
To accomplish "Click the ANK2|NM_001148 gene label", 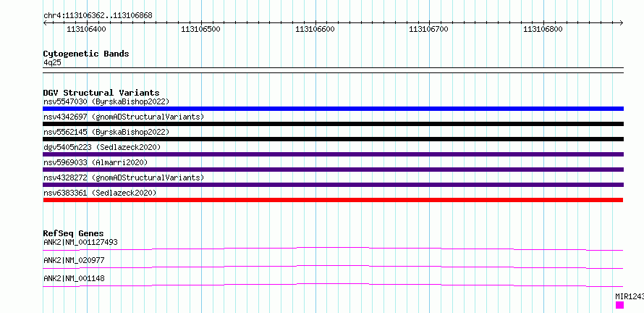I will point(74,278).
